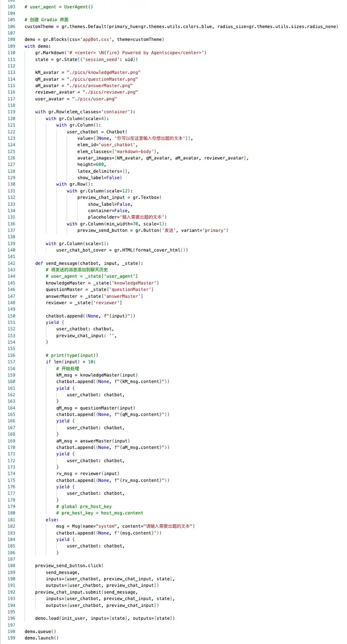347x644 pixels.
Task: Click the 'msg = Msg(name="system"' line
Action: point(125,526)
